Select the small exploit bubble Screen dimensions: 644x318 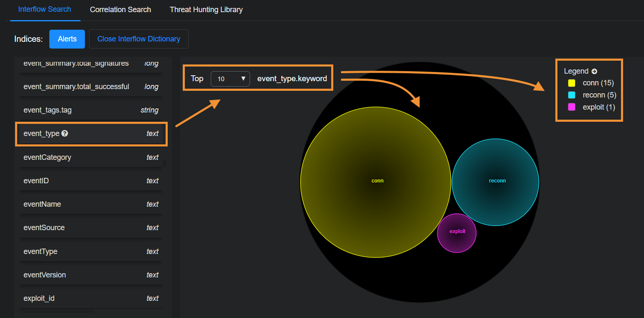click(457, 233)
